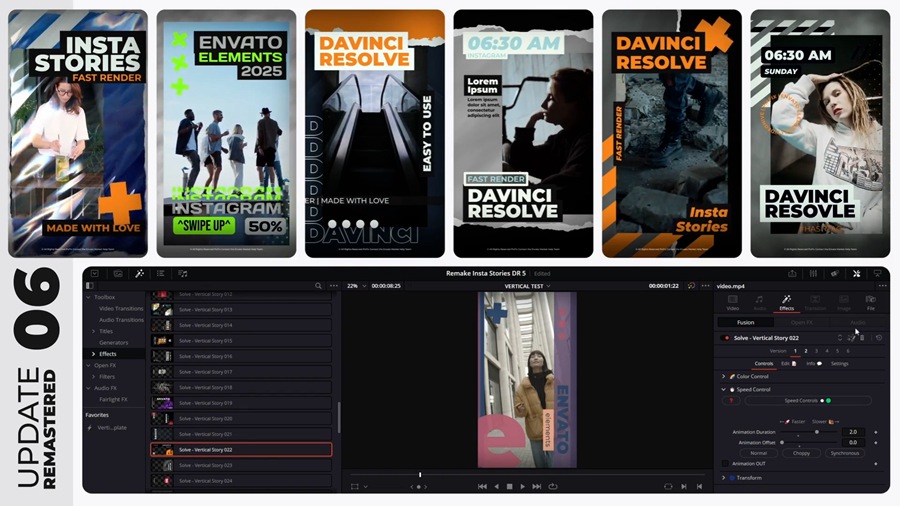Select the Video tab in inspector
This screenshot has height=506, width=900.
(732, 302)
